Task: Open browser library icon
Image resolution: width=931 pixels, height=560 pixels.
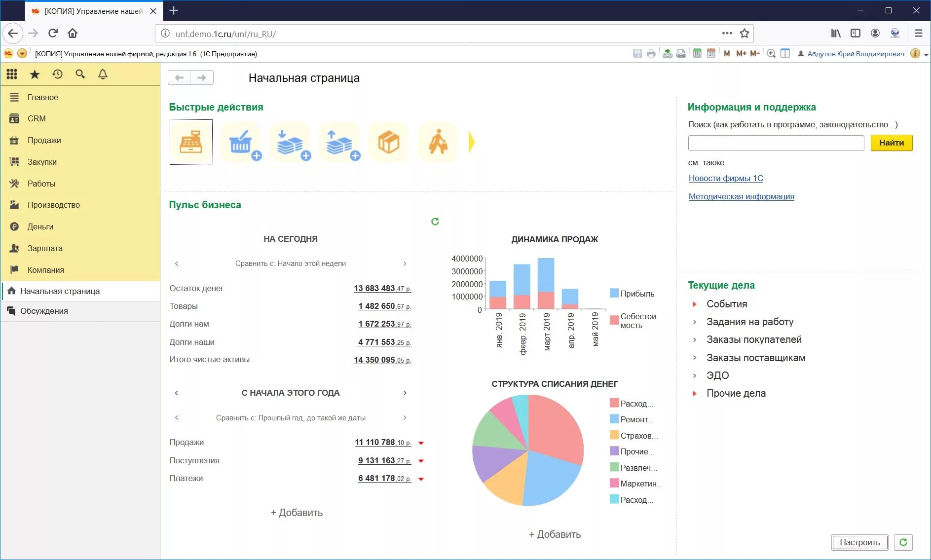Action: [x=836, y=33]
